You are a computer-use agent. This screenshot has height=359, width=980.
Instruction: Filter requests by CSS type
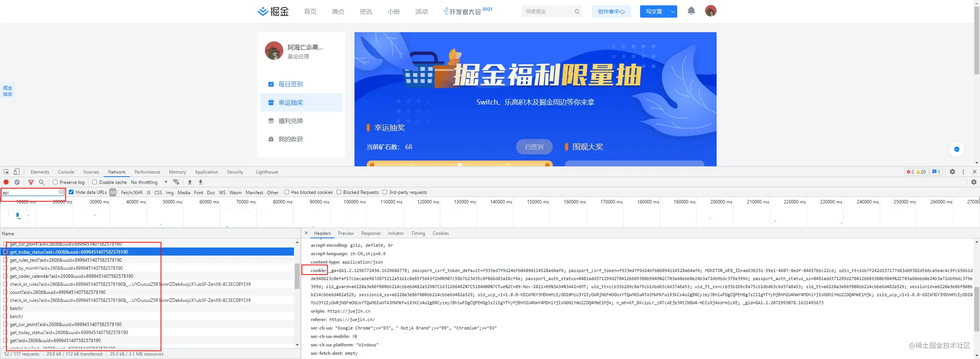(x=158, y=193)
